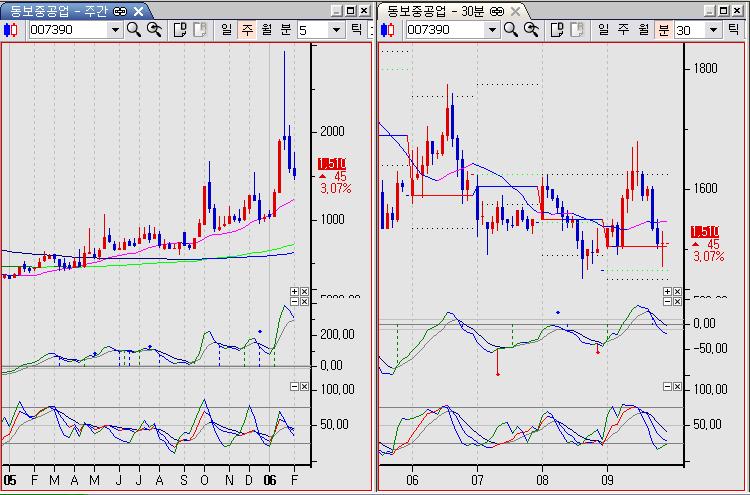Switch left chart to daily (일) period
Viewport: 750px width, 495px height.
(226, 30)
